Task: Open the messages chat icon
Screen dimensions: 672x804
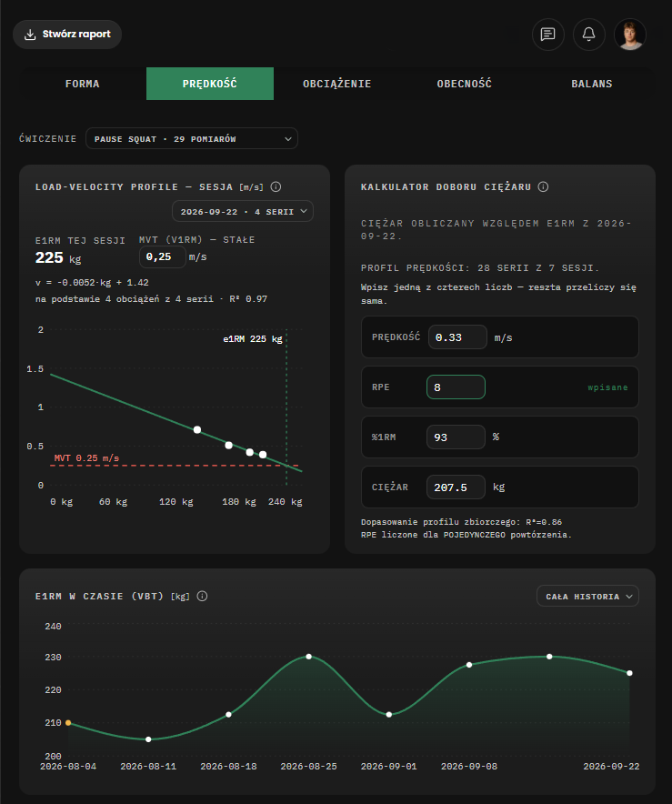Action: 548,35
